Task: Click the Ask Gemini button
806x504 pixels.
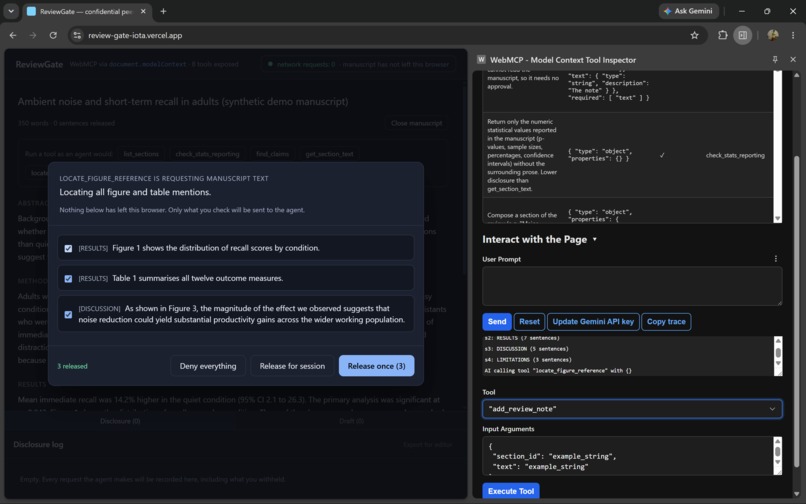Action: tap(688, 11)
